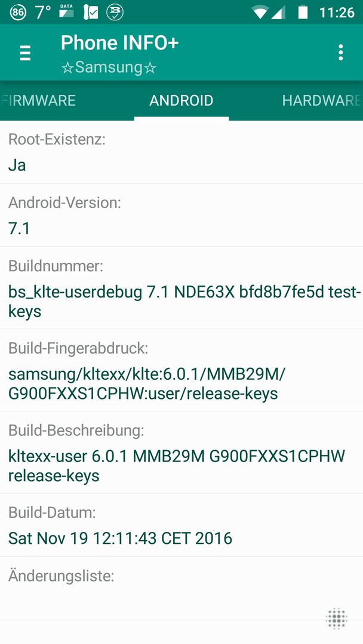Tap the phone-check notification icon

click(x=90, y=13)
